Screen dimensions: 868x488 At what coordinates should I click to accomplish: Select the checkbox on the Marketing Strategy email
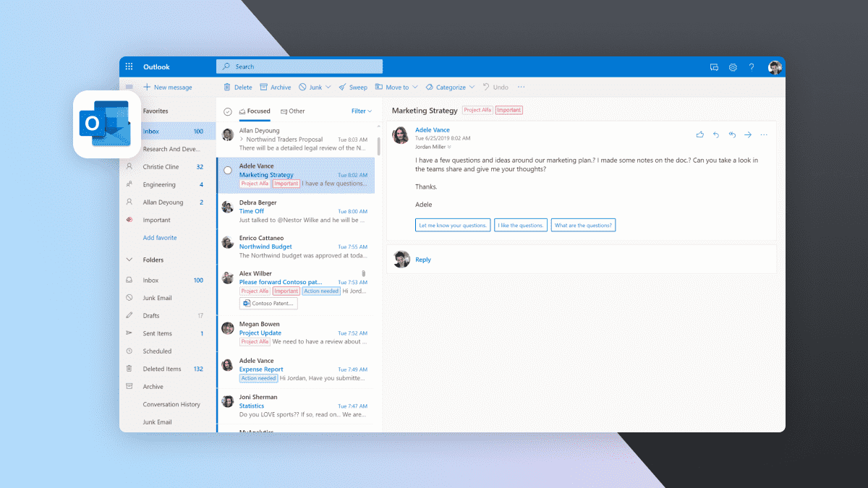pos(227,170)
